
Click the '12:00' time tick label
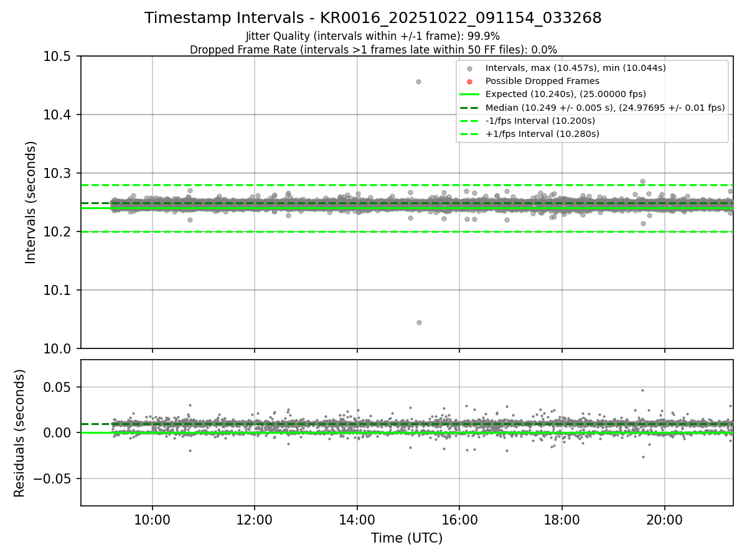coord(255,520)
